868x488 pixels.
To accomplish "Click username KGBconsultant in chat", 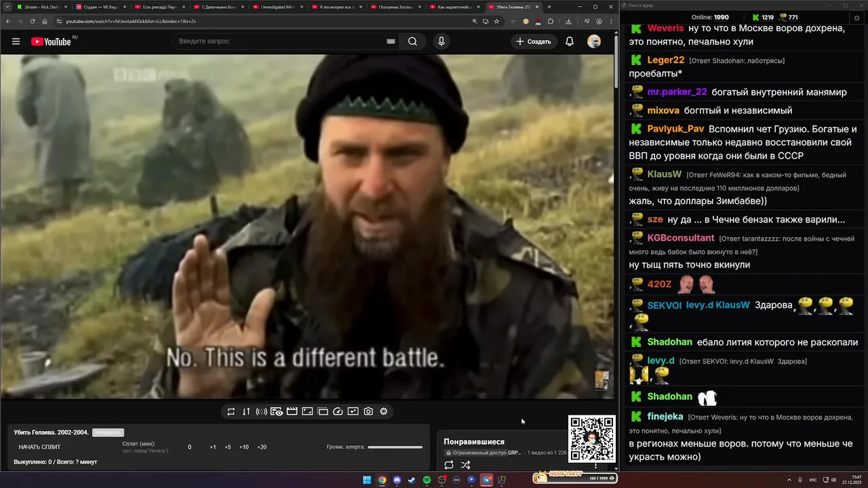I will click(x=681, y=238).
